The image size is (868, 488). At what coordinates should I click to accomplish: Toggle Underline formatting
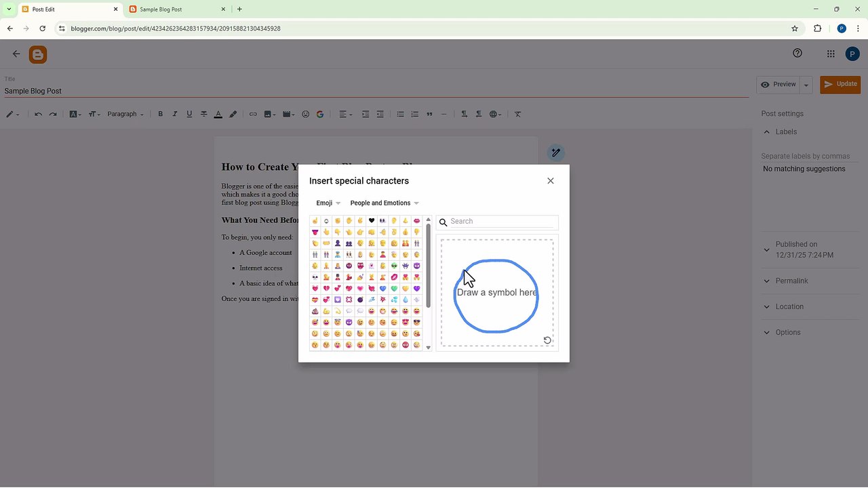tap(189, 114)
